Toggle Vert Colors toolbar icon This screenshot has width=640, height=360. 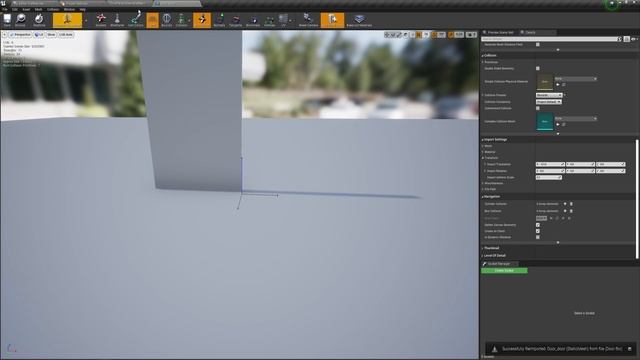tap(136, 20)
